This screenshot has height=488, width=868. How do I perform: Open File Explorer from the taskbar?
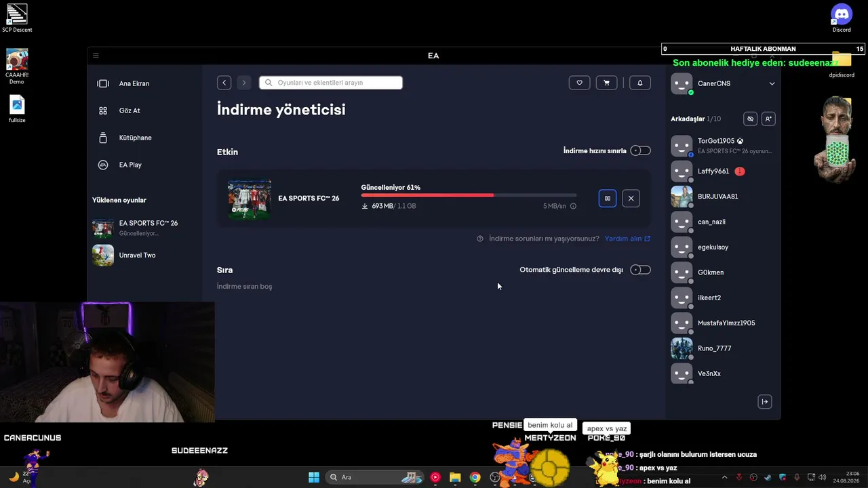(455, 477)
